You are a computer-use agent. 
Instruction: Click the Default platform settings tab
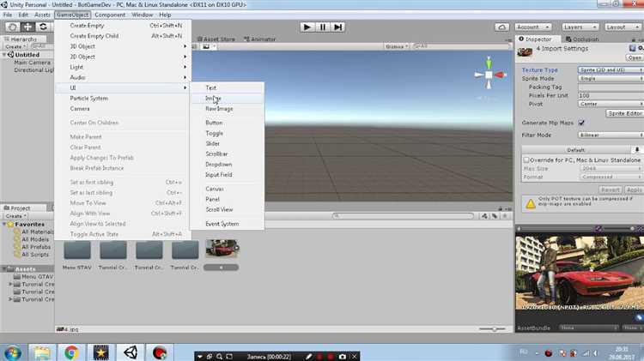(x=576, y=150)
